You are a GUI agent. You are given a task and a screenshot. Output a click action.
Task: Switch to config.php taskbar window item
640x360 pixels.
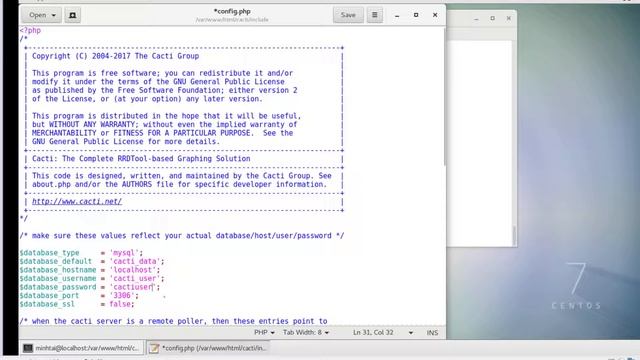tap(208, 348)
